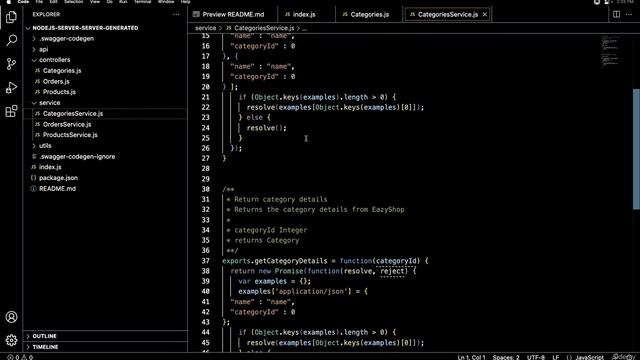Open the View menu in menu bar
This screenshot has width=640, height=360.
coord(95,2)
